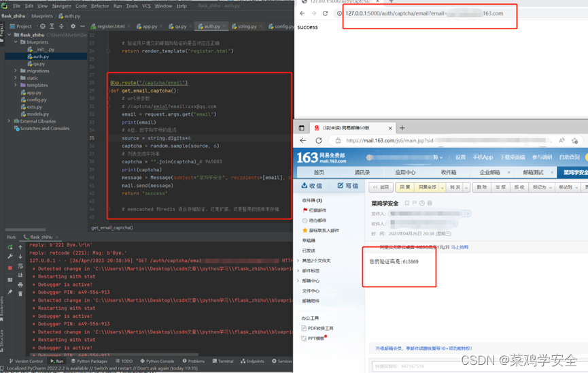Open PDF转换工具 in mail sidebar

click(317, 328)
